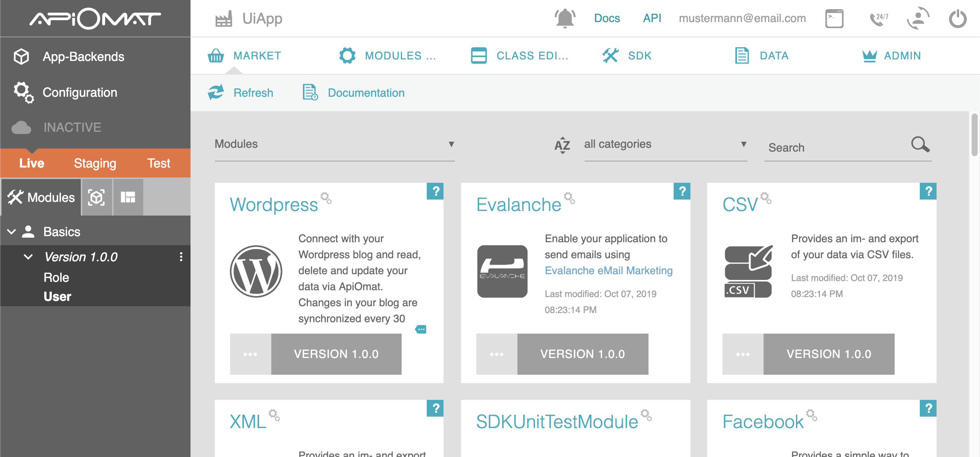
Task: Click the Refresh button
Action: [x=240, y=93]
